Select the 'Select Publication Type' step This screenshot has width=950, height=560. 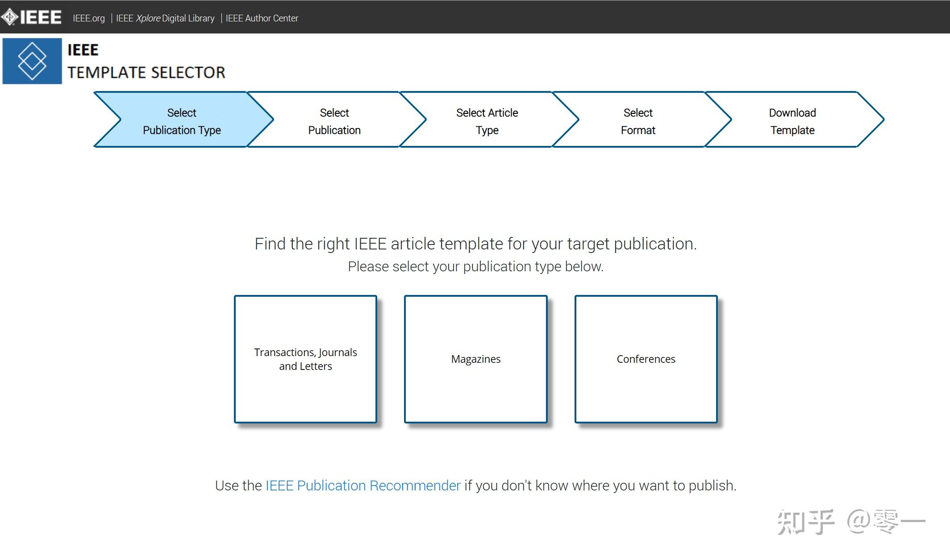(x=182, y=121)
